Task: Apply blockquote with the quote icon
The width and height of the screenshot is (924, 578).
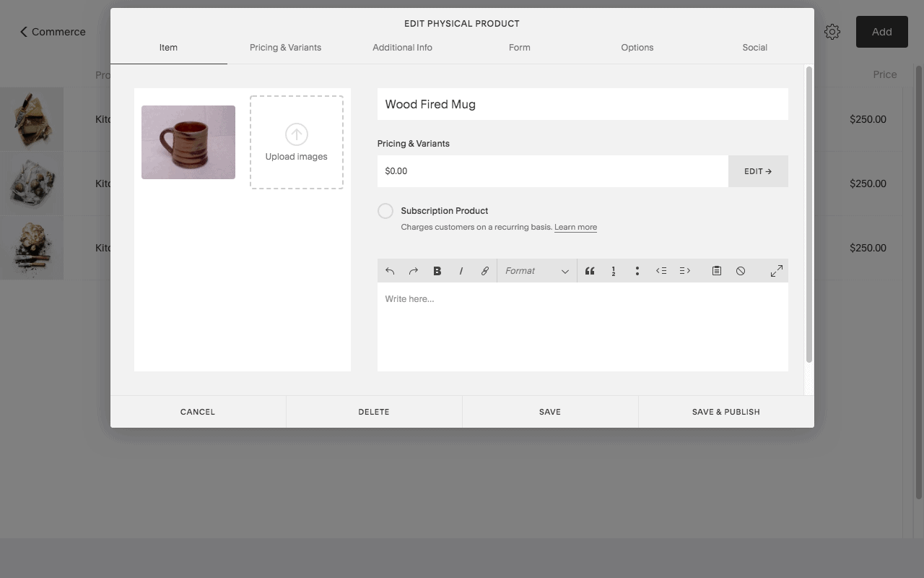Action: tap(590, 271)
